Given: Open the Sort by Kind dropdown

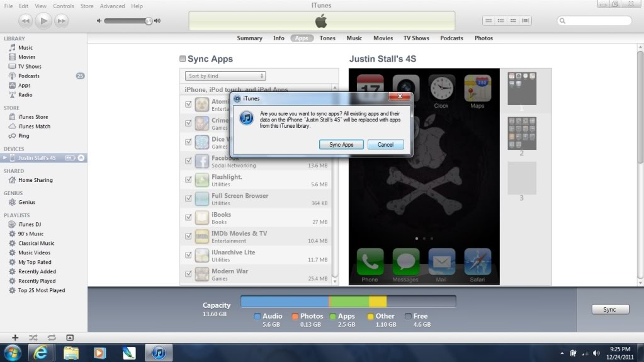Looking at the screenshot, I should [225, 76].
